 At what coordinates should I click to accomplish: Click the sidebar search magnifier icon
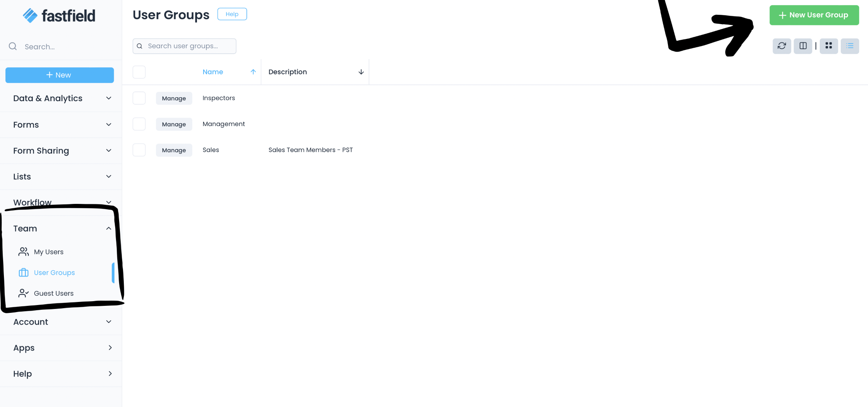(x=13, y=47)
